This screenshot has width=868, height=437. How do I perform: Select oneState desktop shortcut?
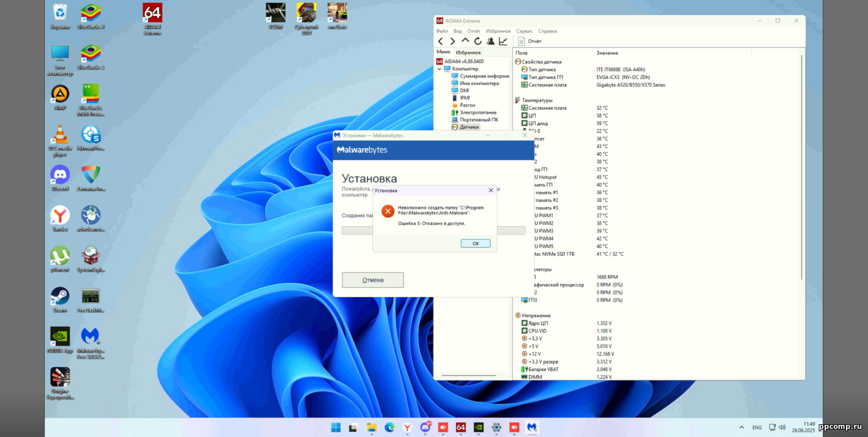coord(337,17)
